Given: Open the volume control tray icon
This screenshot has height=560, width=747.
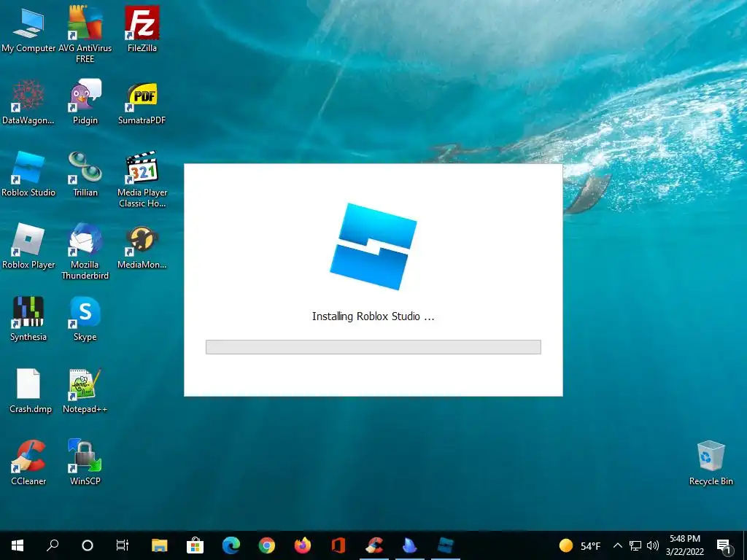Looking at the screenshot, I should coord(653,545).
